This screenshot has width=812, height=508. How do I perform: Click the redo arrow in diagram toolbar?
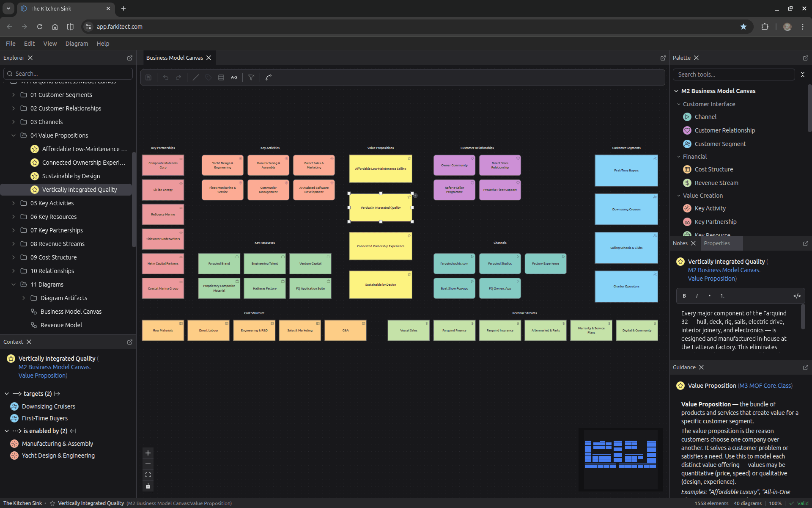point(178,77)
